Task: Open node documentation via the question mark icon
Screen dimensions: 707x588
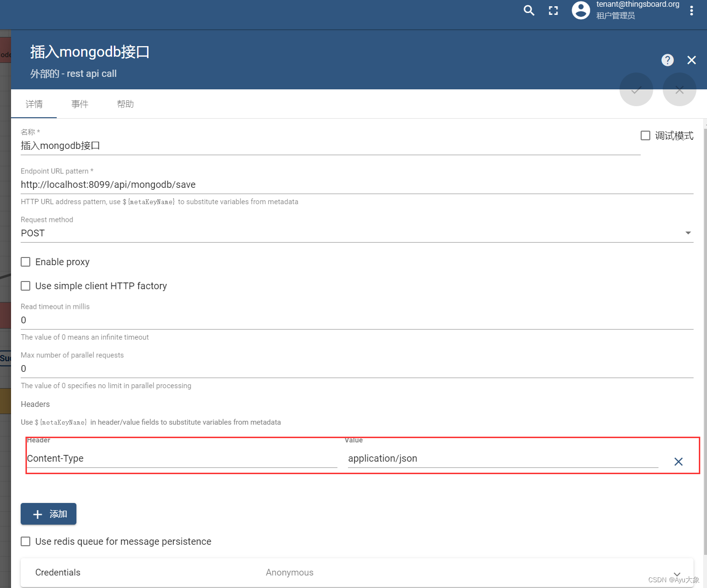Action: click(x=668, y=60)
